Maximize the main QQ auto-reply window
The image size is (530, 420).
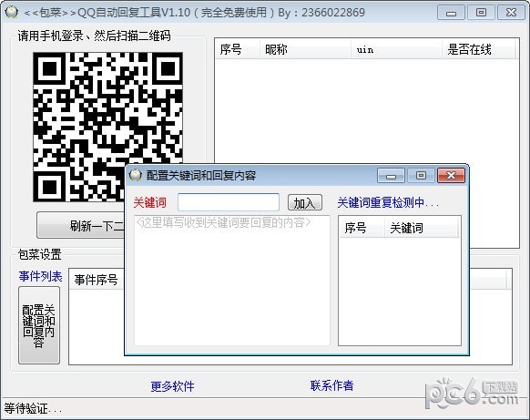point(481,13)
